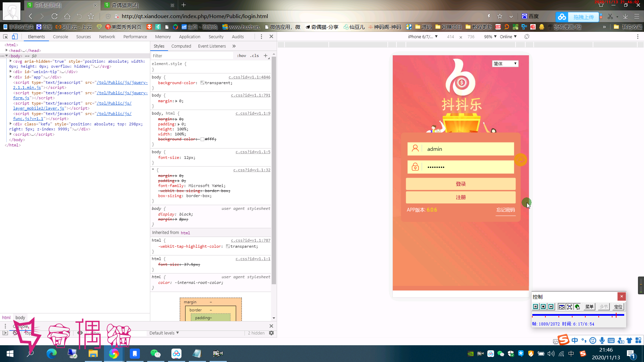The image size is (644, 362).
Task: Open c.css?id=v1.1:4846 source link
Action: [249, 77]
